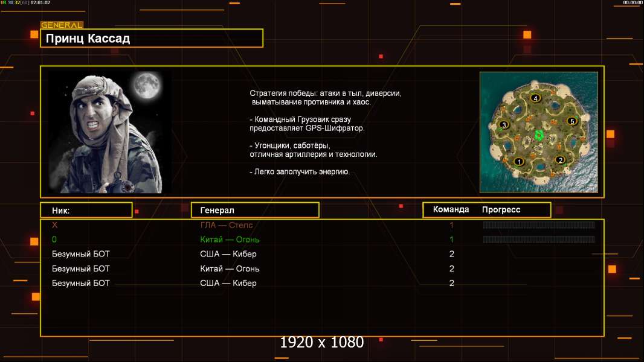This screenshot has width=644, height=362.
Task: Click the Принц Кассад portrait image
Action: (110, 132)
